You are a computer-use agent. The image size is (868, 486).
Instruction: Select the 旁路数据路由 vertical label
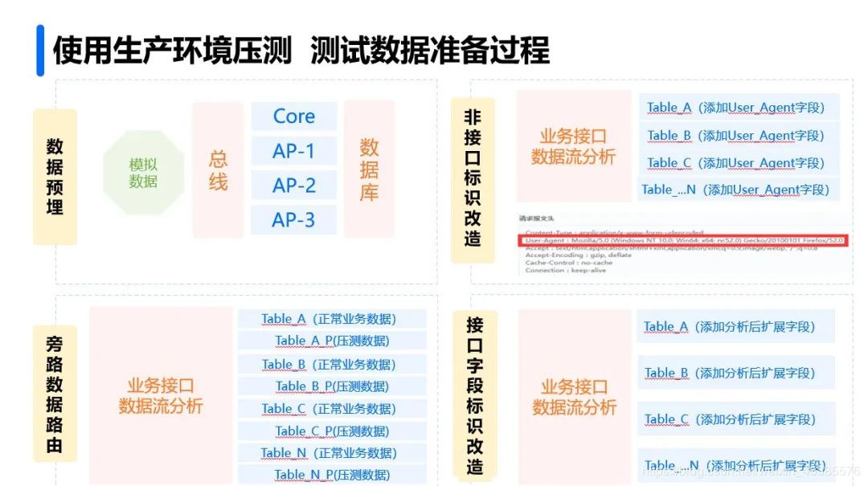click(x=55, y=394)
